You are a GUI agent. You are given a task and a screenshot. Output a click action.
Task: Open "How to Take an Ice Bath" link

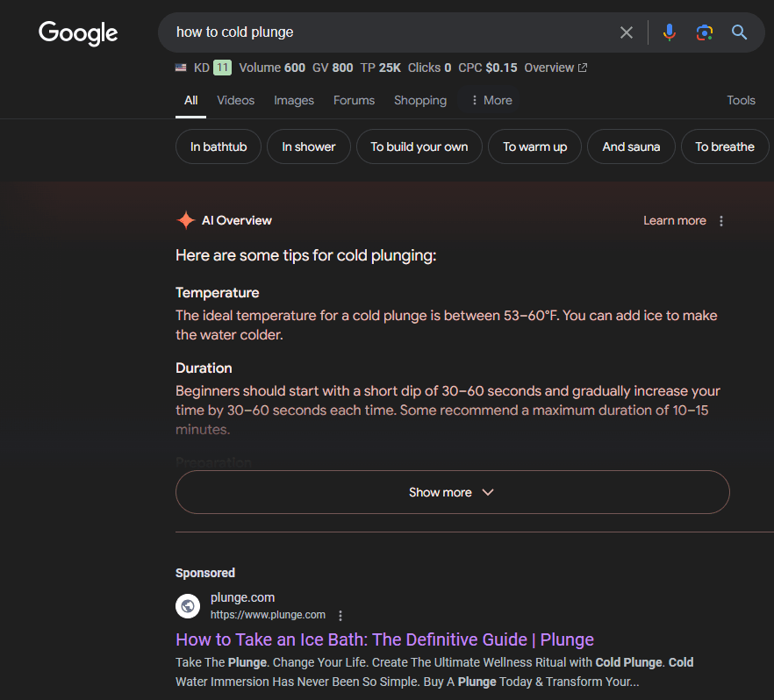tap(384, 639)
